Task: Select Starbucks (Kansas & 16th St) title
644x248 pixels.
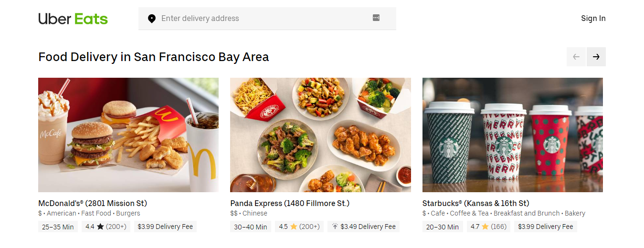Action: point(475,203)
